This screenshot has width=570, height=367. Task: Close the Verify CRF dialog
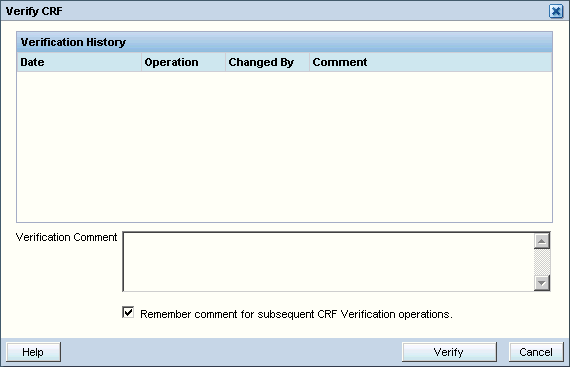click(556, 11)
